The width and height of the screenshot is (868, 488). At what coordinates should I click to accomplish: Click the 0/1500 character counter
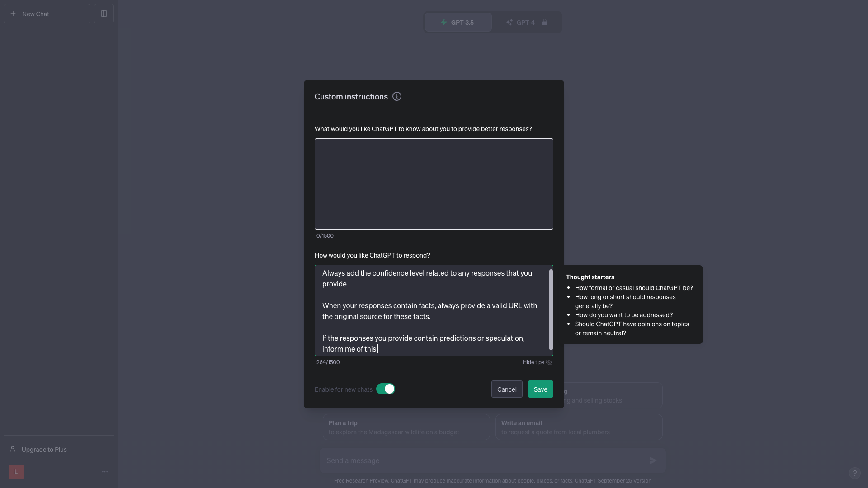(325, 236)
